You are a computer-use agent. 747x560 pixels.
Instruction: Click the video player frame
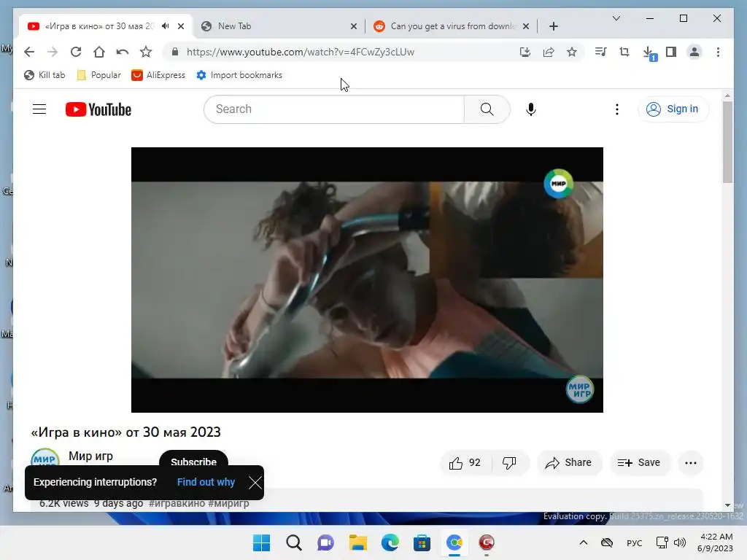point(367,279)
